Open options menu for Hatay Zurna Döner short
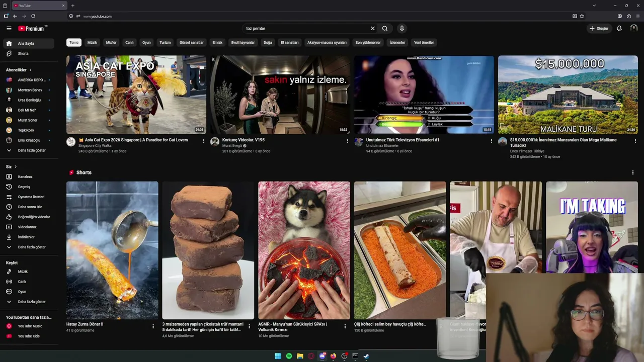 [153, 326]
